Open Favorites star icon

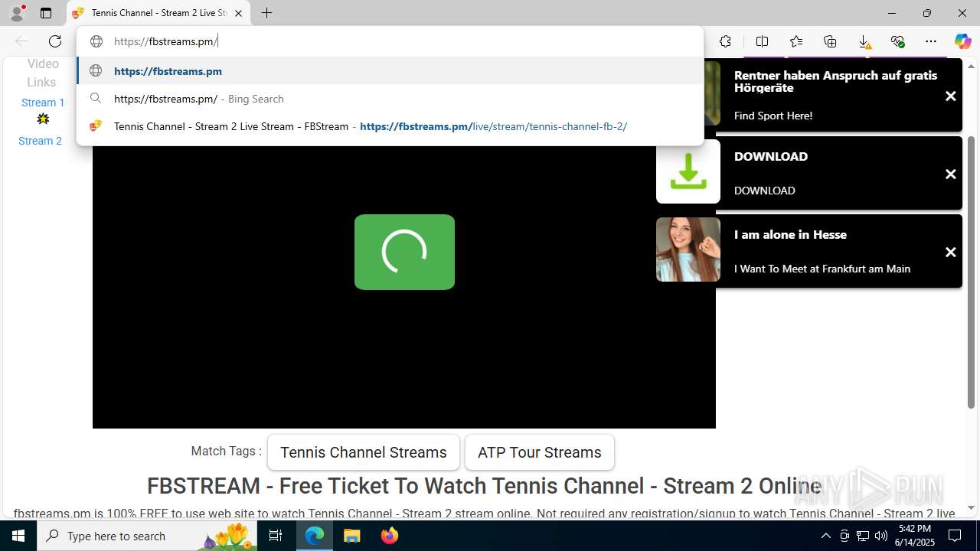coord(796,41)
